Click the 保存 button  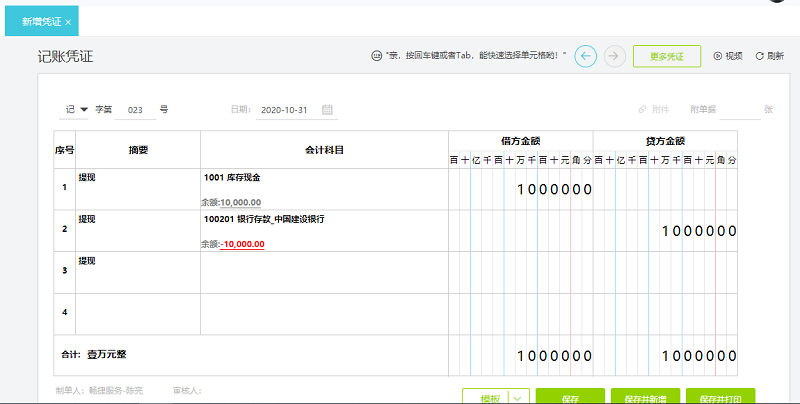tap(570, 398)
